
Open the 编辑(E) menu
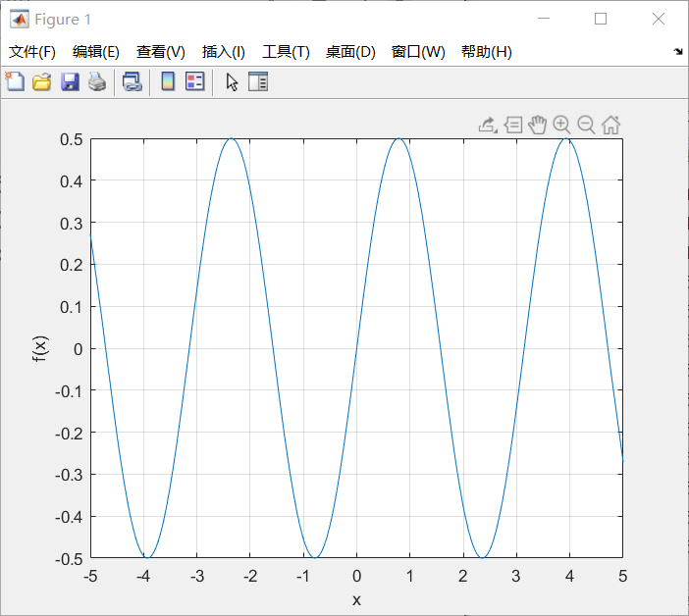coord(96,52)
